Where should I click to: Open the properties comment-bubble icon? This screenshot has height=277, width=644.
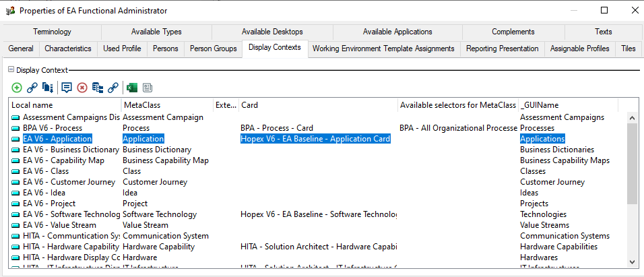click(67, 88)
